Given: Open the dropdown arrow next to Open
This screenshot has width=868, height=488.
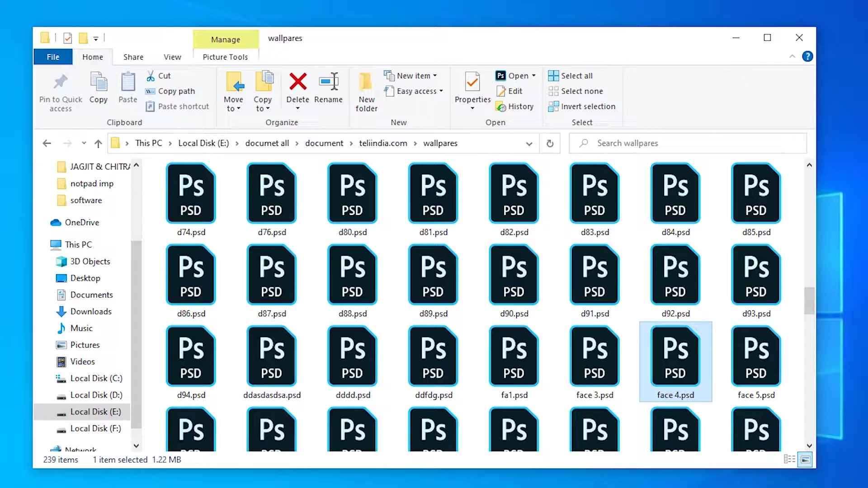Looking at the screenshot, I should click(534, 76).
